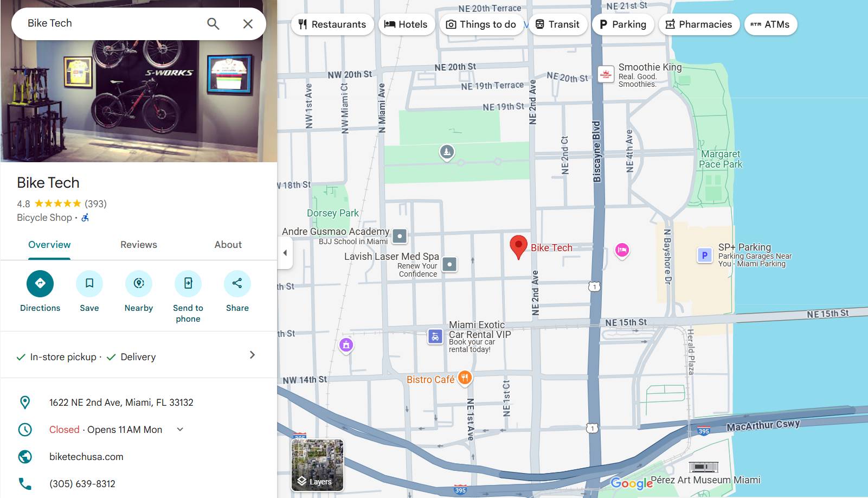Click the phone icon

25,483
